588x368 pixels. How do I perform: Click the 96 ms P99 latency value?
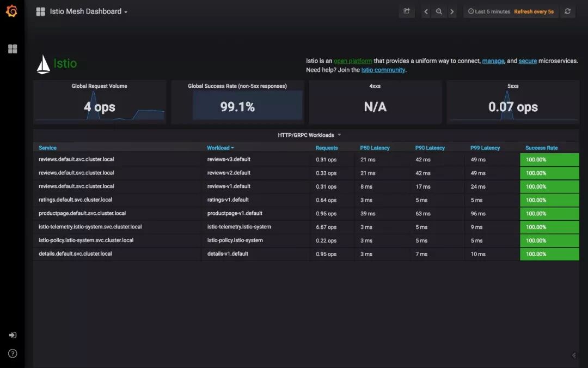click(x=478, y=214)
